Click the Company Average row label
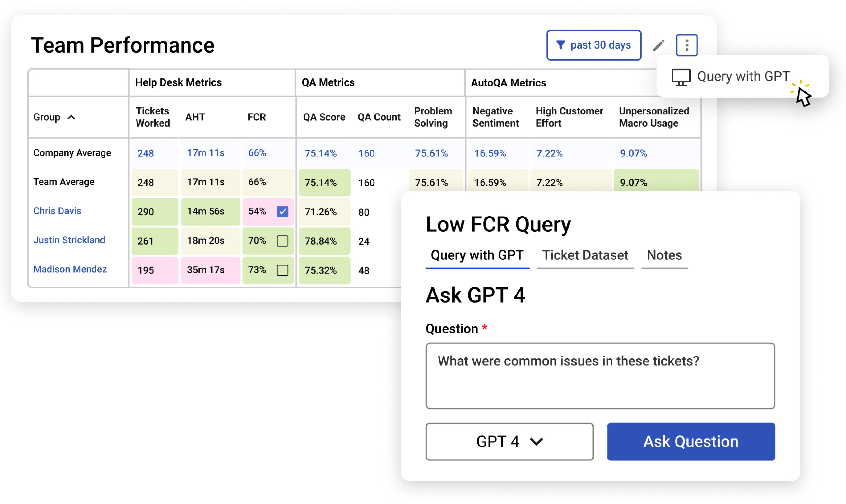The width and height of the screenshot is (846, 504). [x=72, y=153]
